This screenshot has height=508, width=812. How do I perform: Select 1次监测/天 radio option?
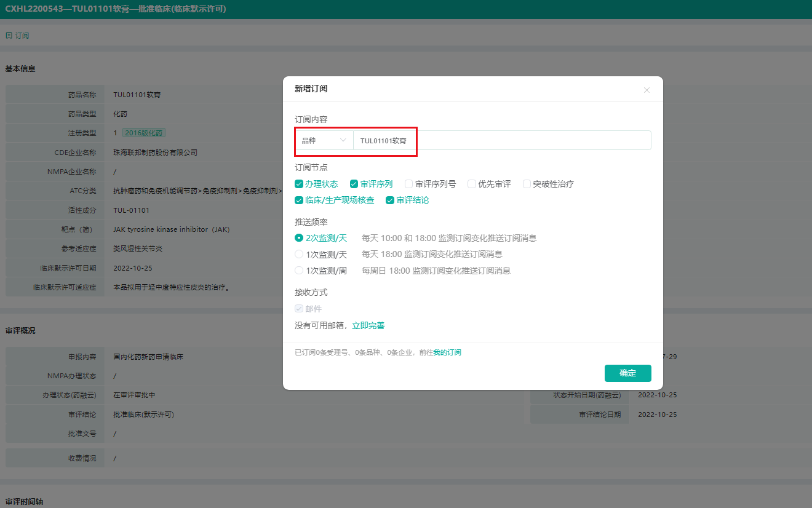point(299,254)
